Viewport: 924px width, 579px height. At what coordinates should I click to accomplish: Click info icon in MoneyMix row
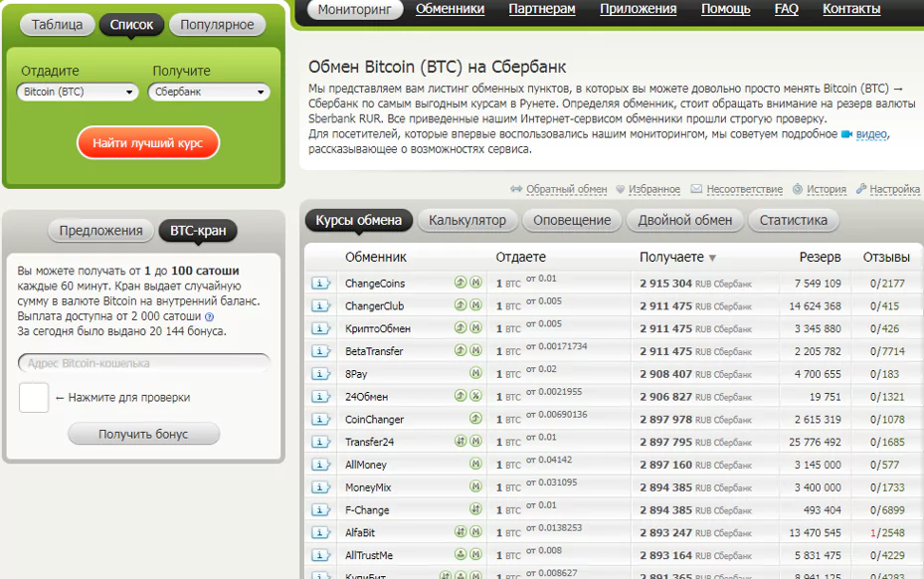(321, 487)
